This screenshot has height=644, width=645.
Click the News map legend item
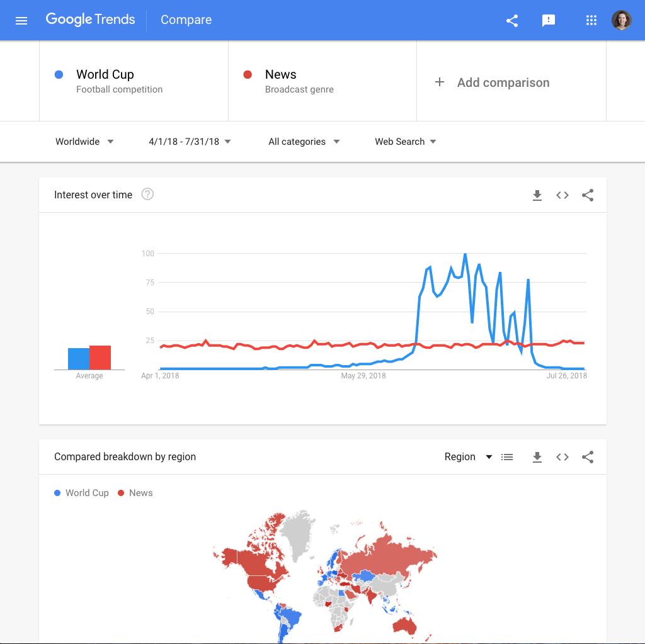[x=135, y=493]
